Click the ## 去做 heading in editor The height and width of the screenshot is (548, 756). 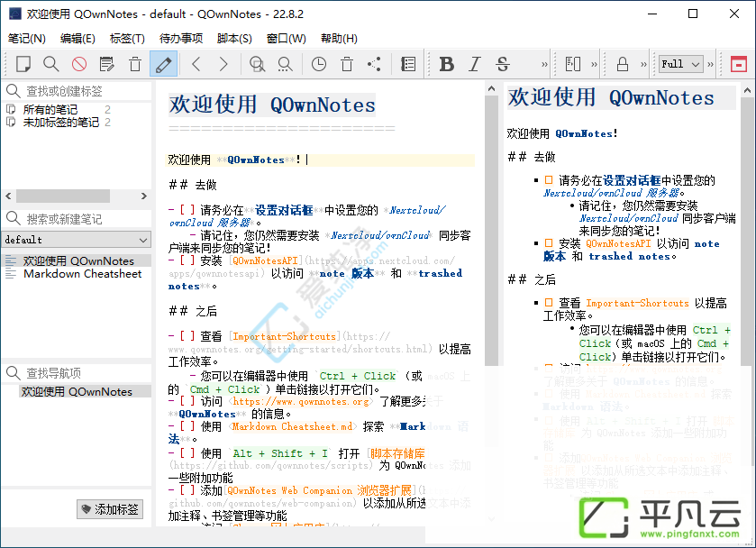[193, 185]
